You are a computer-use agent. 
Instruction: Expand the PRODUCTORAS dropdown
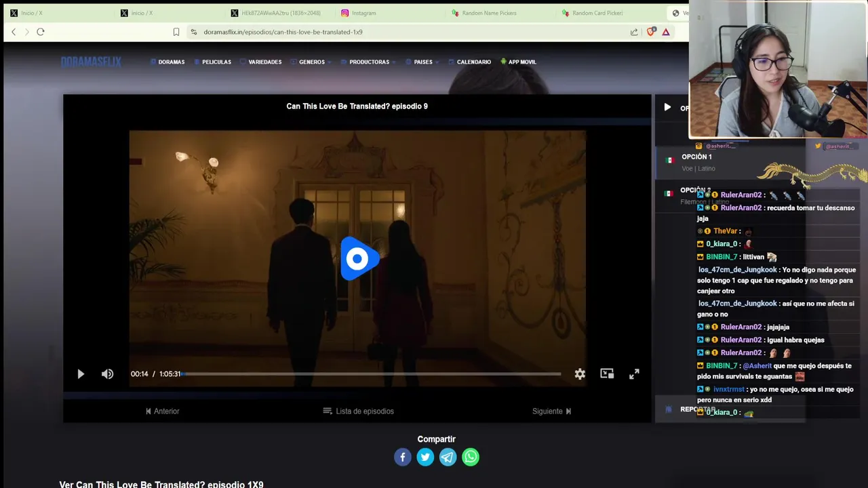pyautogui.click(x=369, y=62)
